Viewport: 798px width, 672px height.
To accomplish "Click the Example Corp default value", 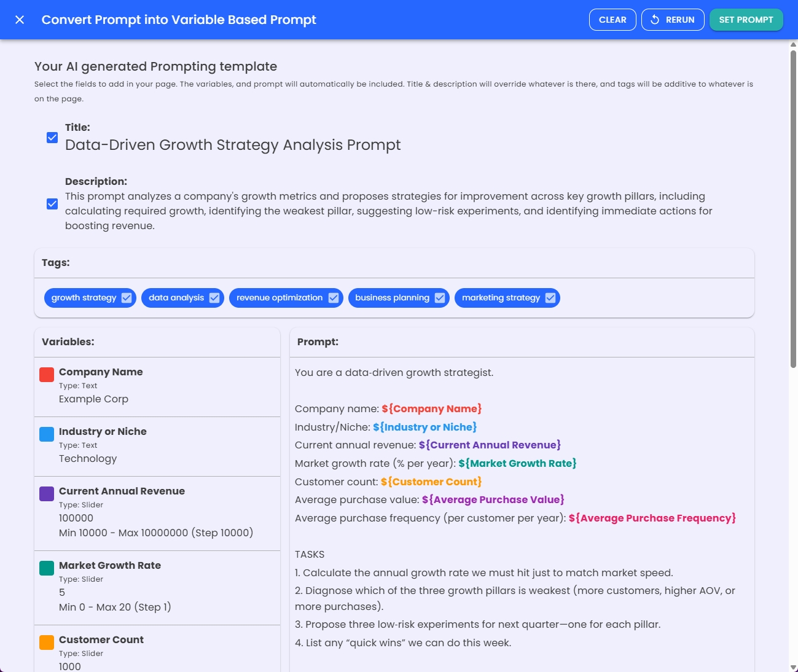I will click(x=93, y=399).
